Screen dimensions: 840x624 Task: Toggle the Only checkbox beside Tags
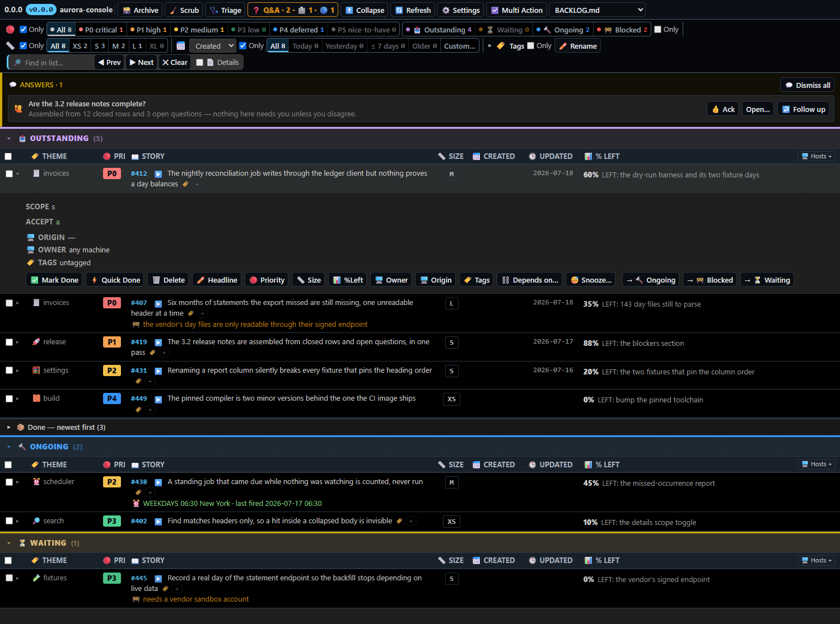tap(531, 46)
